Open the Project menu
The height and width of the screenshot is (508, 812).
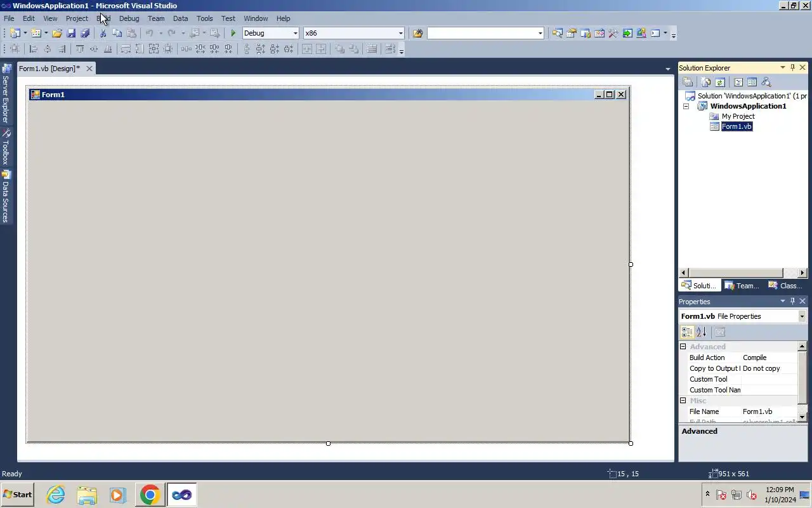click(77, 18)
